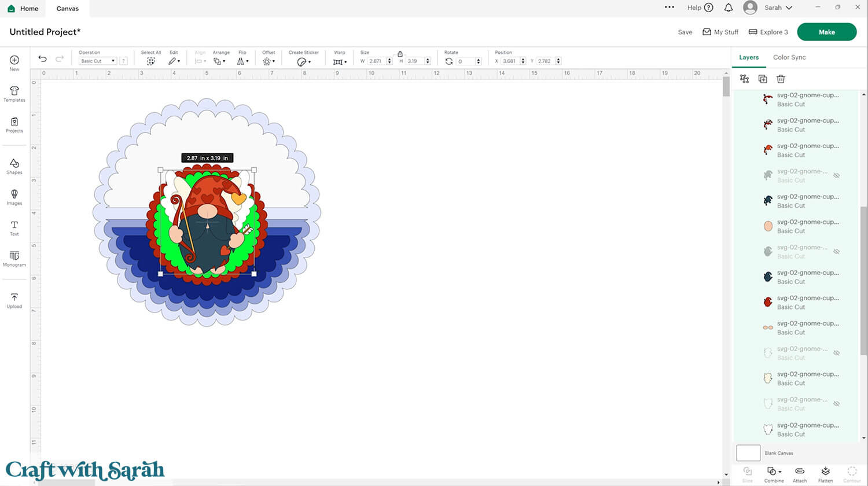Click the green Make button
868x486 pixels.
(826, 32)
